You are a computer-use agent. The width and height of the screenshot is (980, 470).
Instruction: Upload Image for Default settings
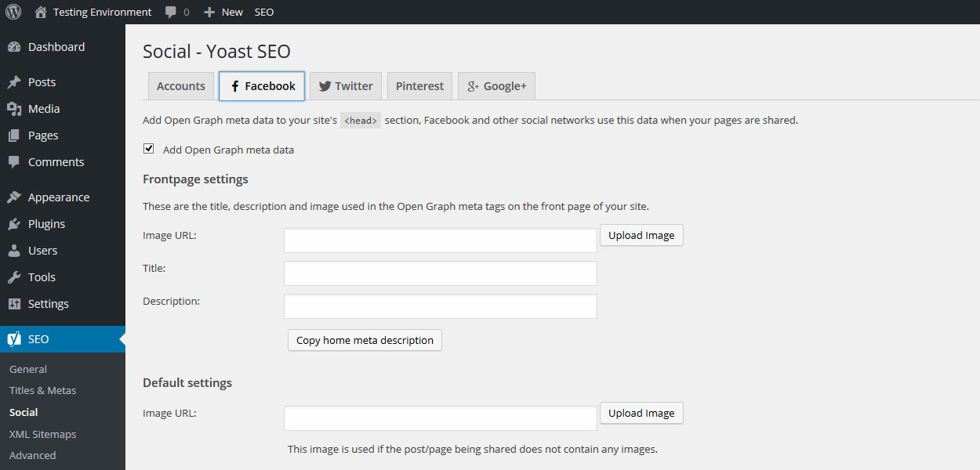(641, 413)
